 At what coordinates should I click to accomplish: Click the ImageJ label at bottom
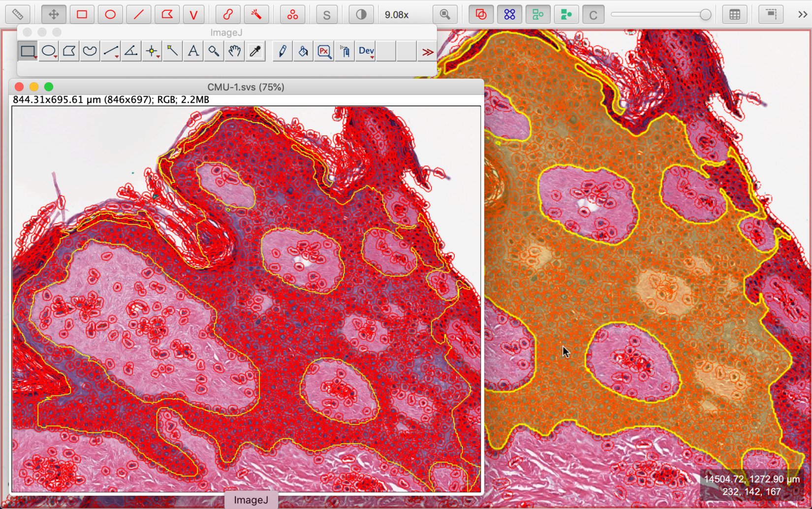point(251,500)
